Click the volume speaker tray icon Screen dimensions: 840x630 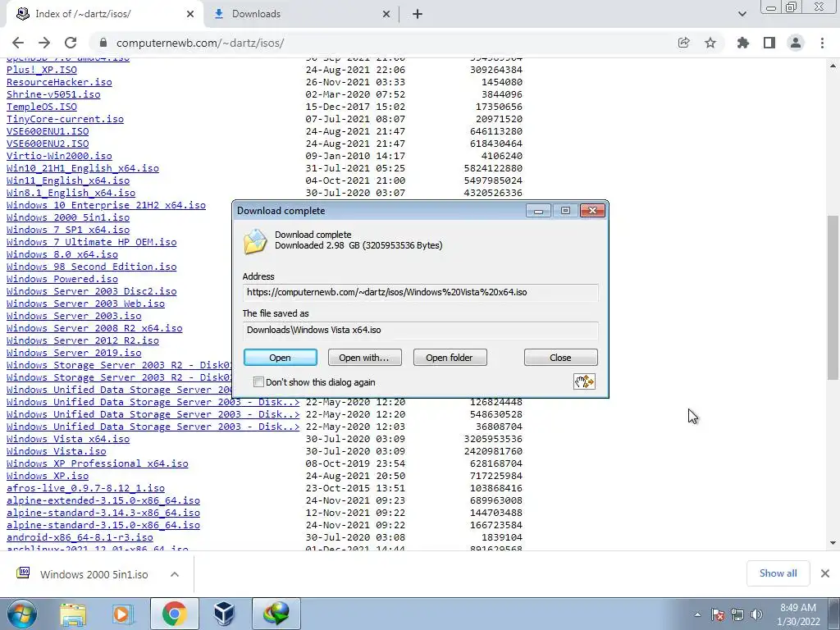756,614
